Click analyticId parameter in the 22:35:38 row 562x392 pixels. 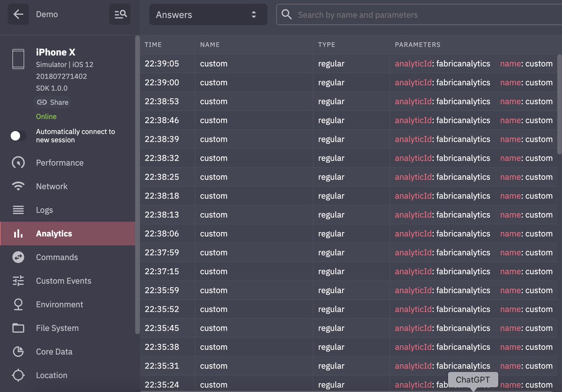coord(443,347)
